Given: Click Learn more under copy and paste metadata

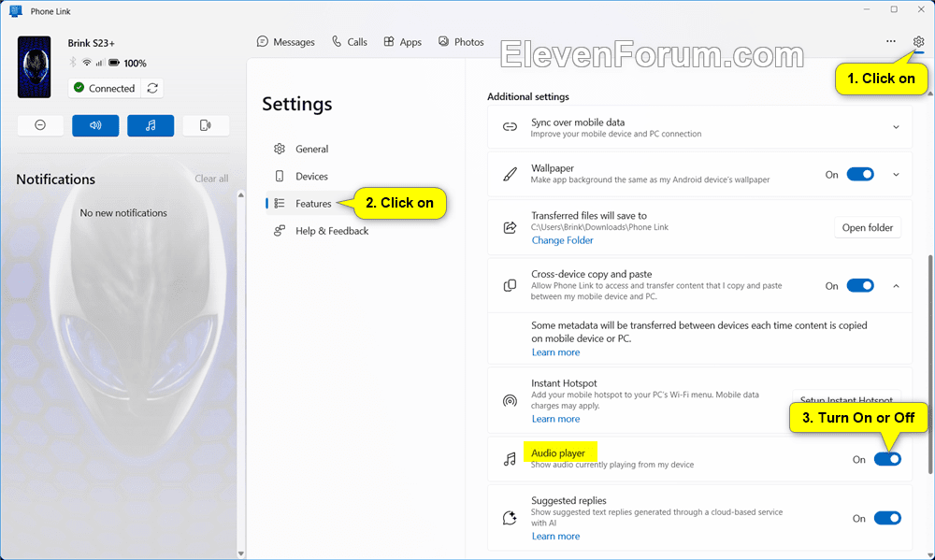Looking at the screenshot, I should coord(555,352).
